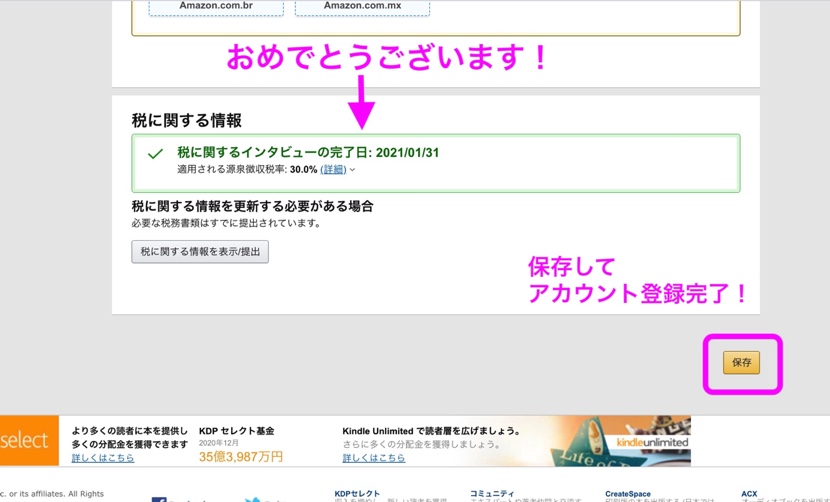
Task: Open the コミュニティ footer section
Action: (492, 494)
